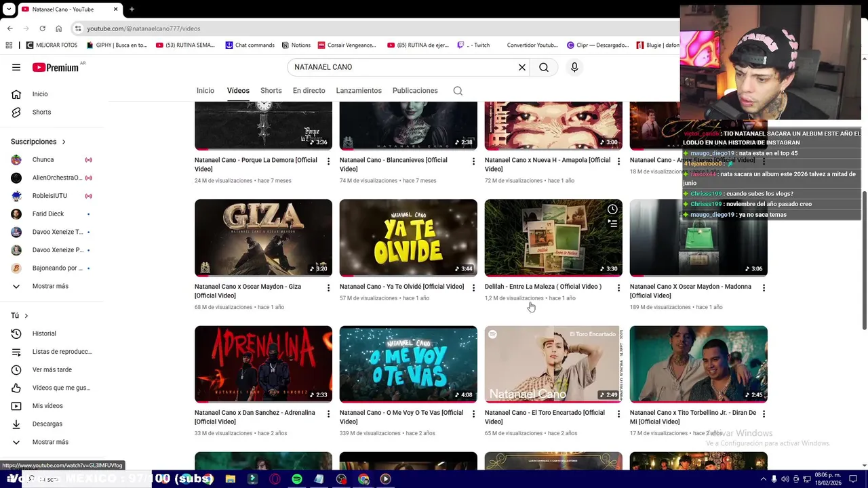
Task: Click the browser home icon
Action: [x=59, y=28]
